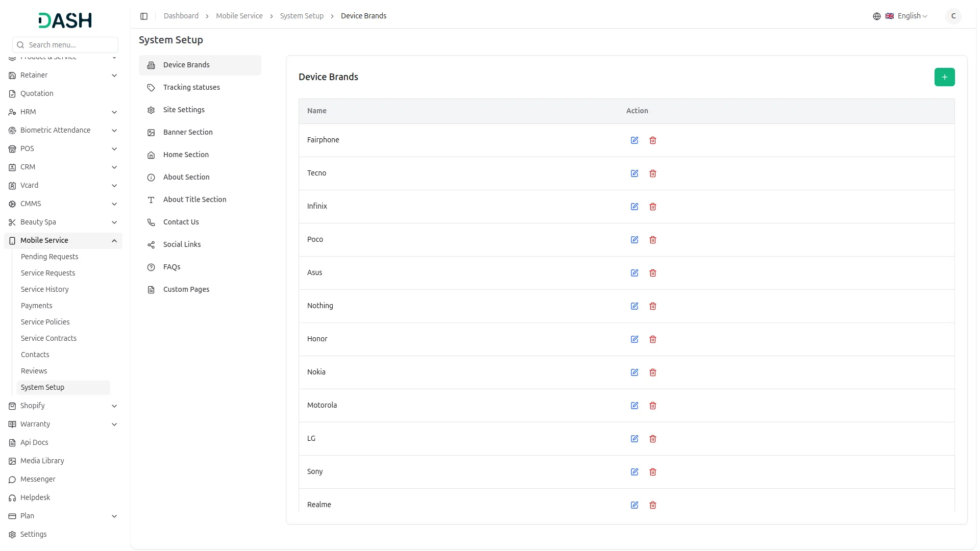
Task: Delete the Honor brand
Action: pos(653,339)
